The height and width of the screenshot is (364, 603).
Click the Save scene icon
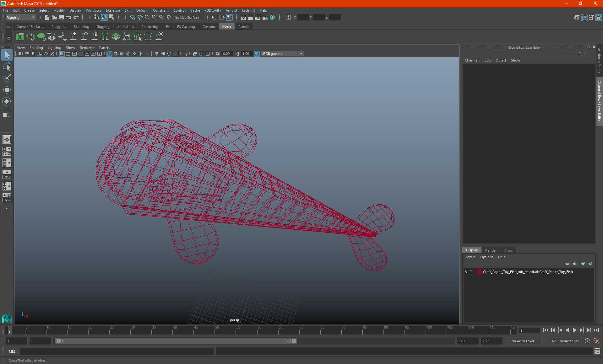(62, 18)
